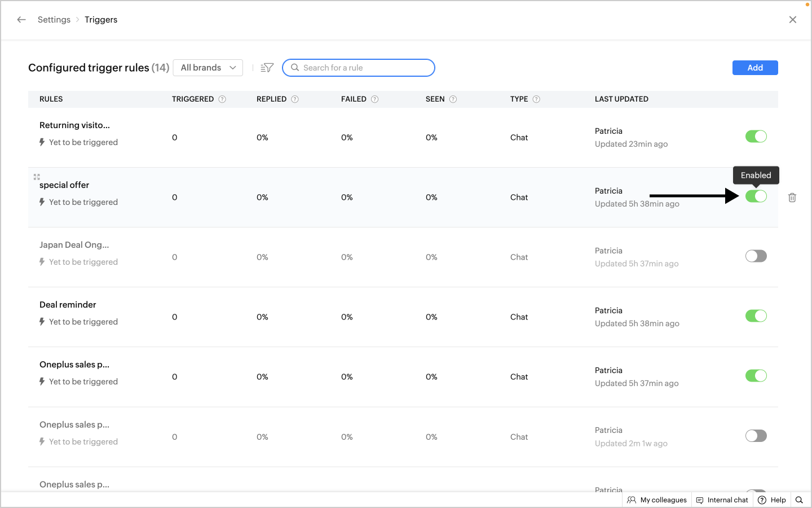Delete the special offer rule
This screenshot has height=508, width=812.
point(792,198)
